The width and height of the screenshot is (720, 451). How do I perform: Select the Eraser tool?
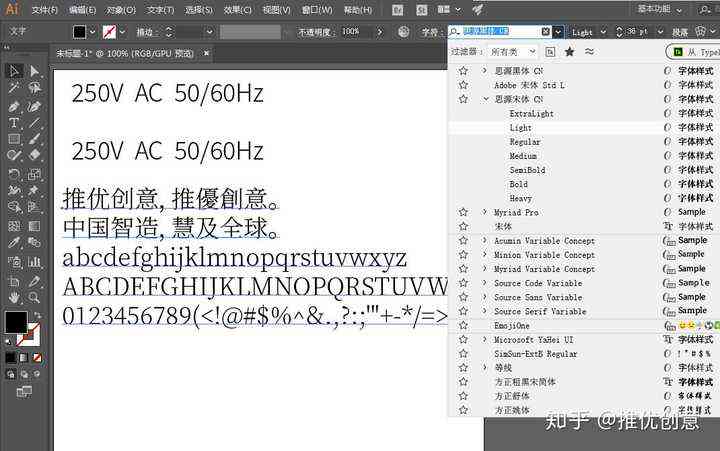coord(34,155)
